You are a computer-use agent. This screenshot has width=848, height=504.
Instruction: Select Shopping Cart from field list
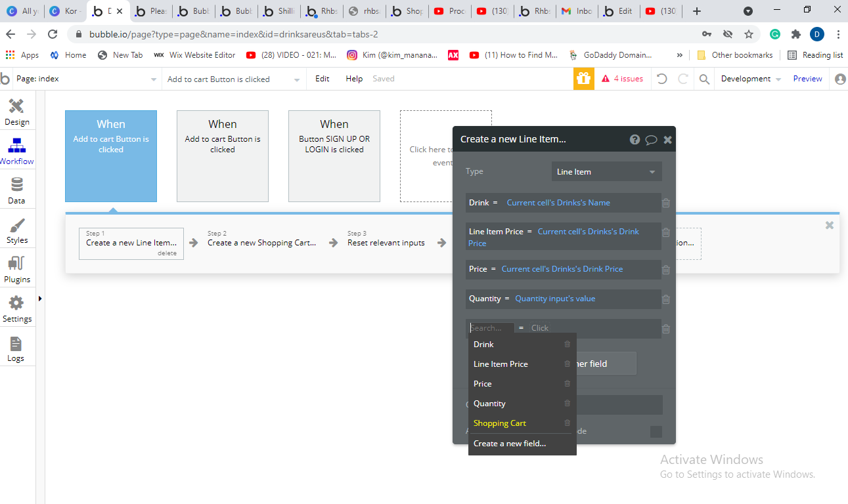tap(500, 423)
